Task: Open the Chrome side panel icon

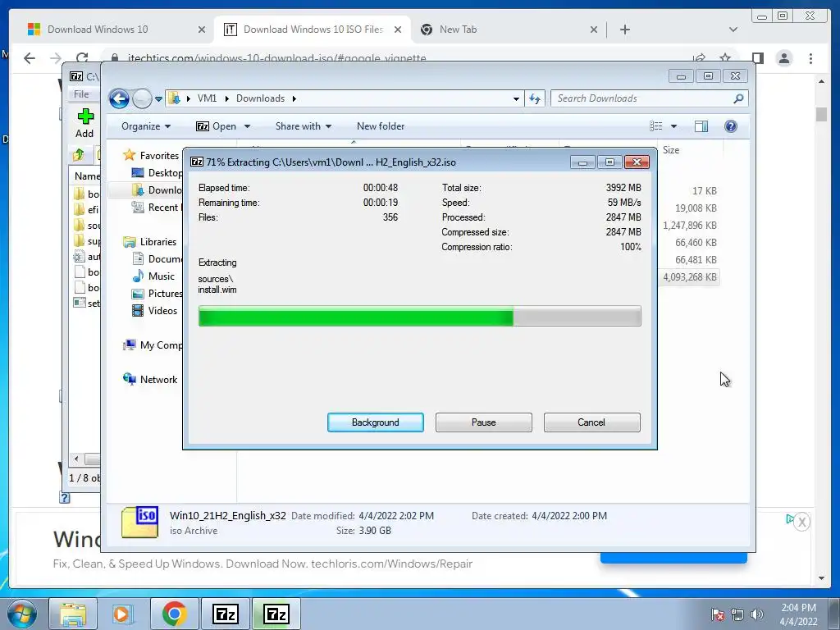Action: [757, 58]
